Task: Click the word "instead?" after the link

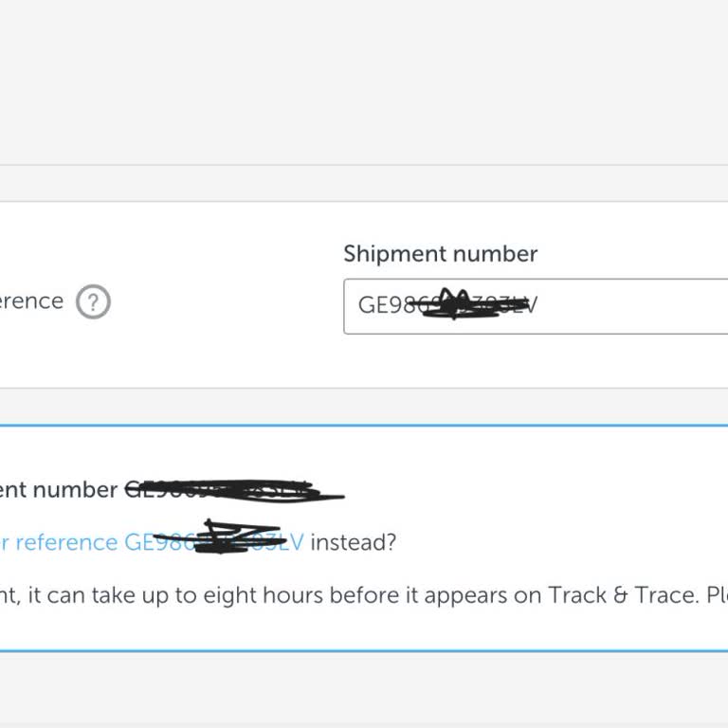Action: pyautogui.click(x=354, y=542)
